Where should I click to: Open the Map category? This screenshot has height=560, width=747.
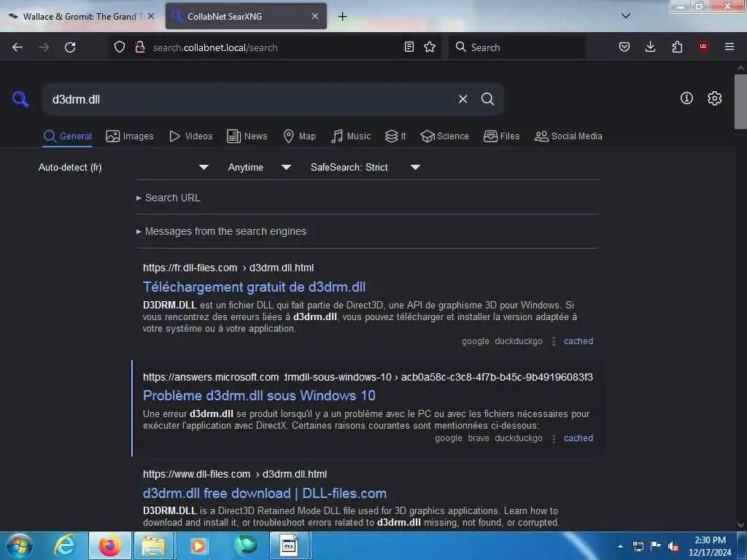coord(299,136)
